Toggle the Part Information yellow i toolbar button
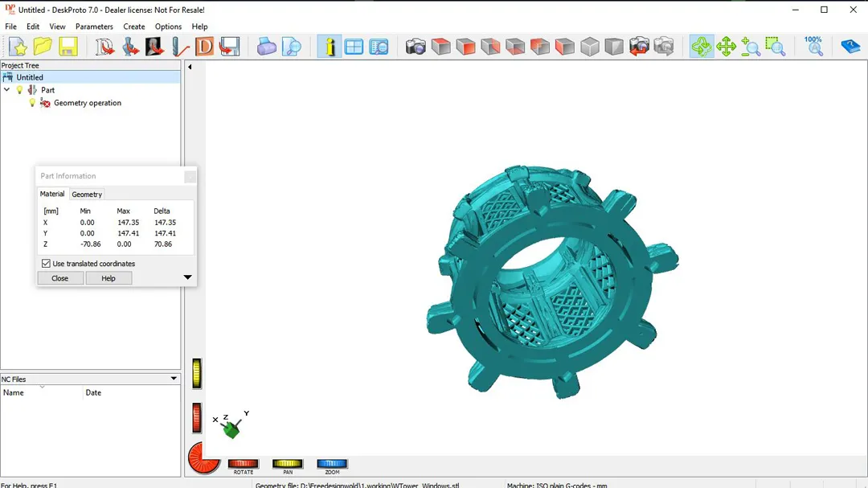868x488 pixels. coord(330,47)
